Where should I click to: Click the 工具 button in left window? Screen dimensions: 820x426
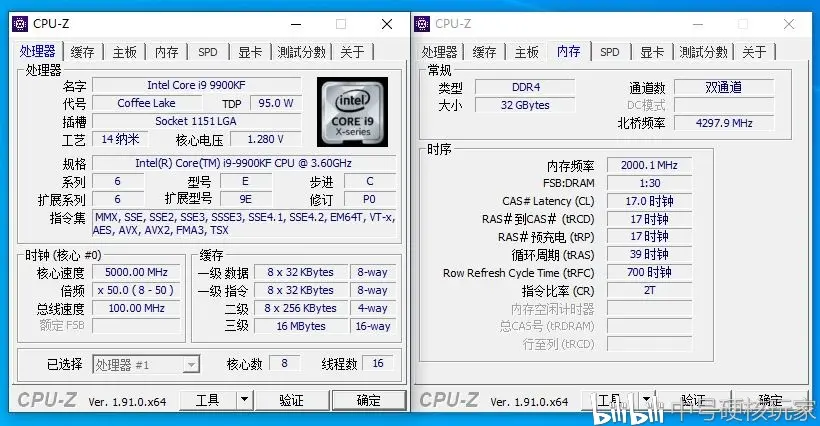[208, 400]
